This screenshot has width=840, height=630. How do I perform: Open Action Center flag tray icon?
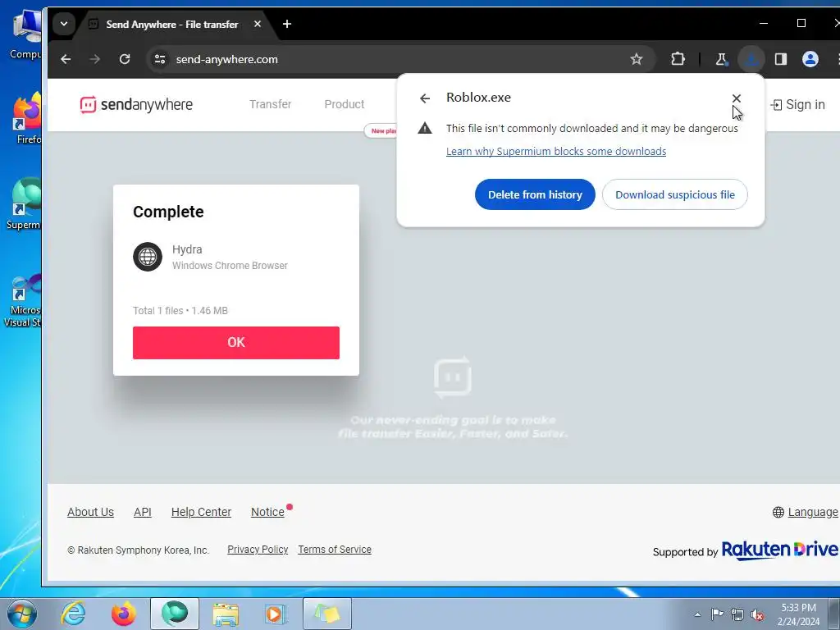click(717, 614)
